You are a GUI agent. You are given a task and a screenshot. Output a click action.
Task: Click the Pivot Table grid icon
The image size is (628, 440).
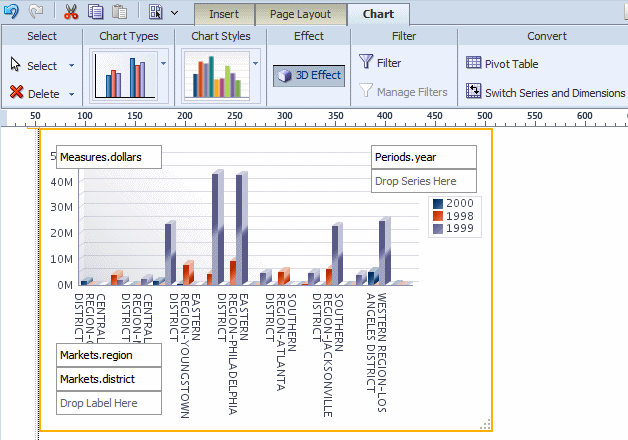(473, 62)
